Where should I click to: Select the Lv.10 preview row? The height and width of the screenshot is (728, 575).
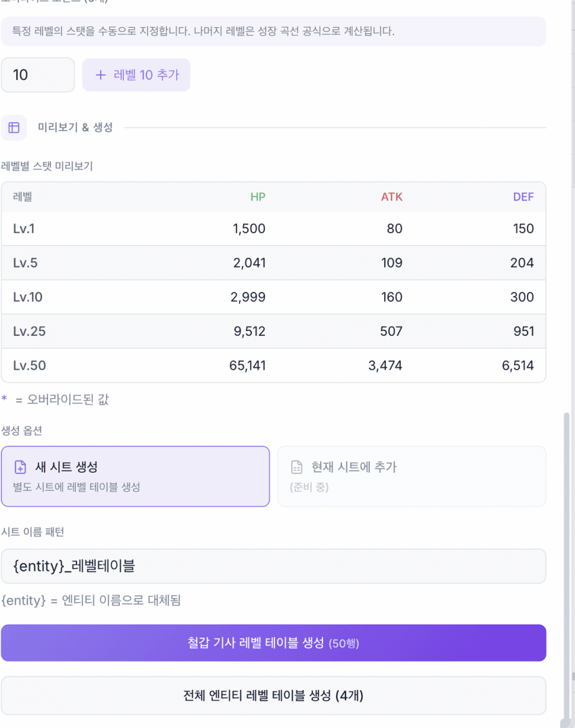coord(273,297)
